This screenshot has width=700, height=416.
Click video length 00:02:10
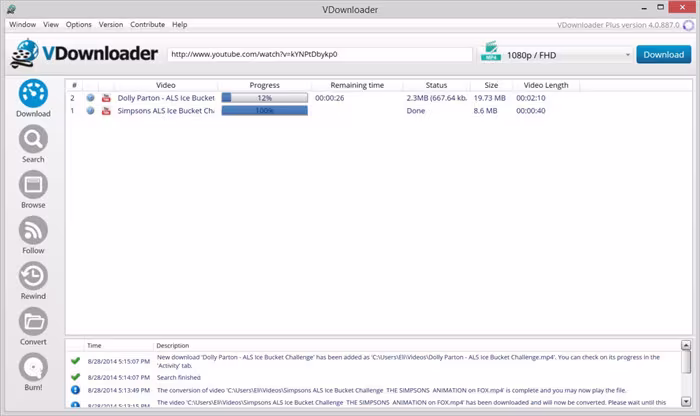(x=531, y=98)
